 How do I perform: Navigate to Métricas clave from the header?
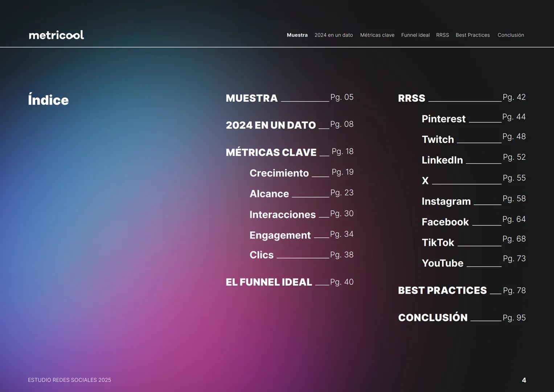click(377, 35)
